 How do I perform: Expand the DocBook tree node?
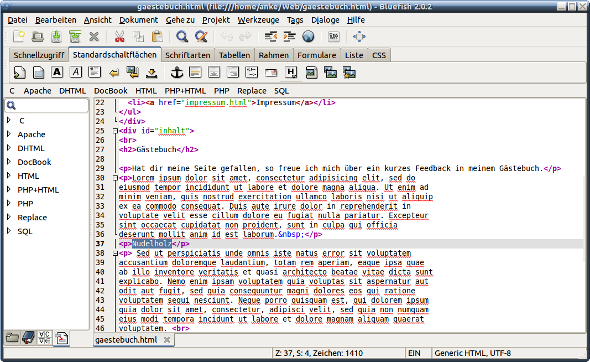click(9, 162)
